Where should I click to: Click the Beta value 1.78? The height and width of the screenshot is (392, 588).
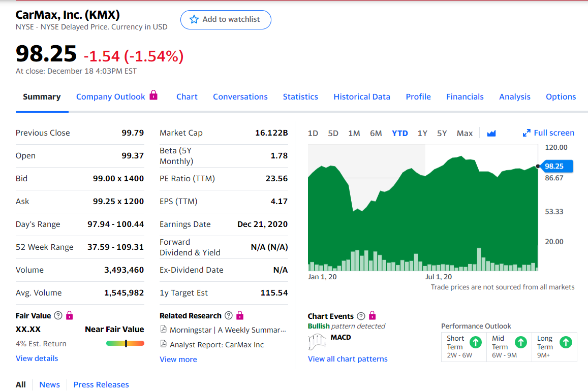[279, 155]
